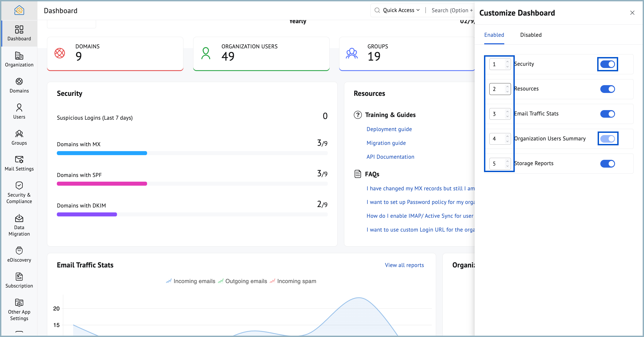Open the Deployment guide link
The image size is (644, 337).
(x=389, y=129)
